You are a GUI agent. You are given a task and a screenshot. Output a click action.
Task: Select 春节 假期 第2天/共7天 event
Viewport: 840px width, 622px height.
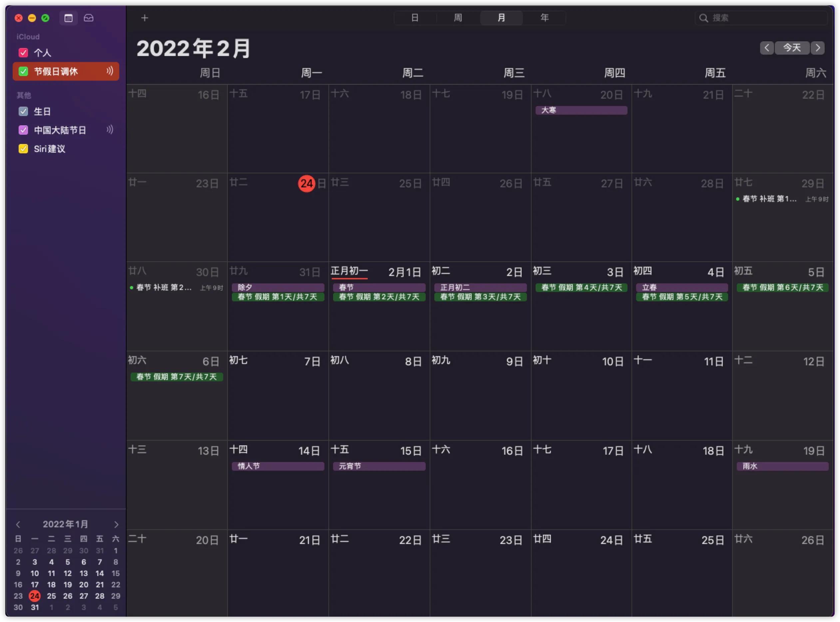[x=379, y=297]
